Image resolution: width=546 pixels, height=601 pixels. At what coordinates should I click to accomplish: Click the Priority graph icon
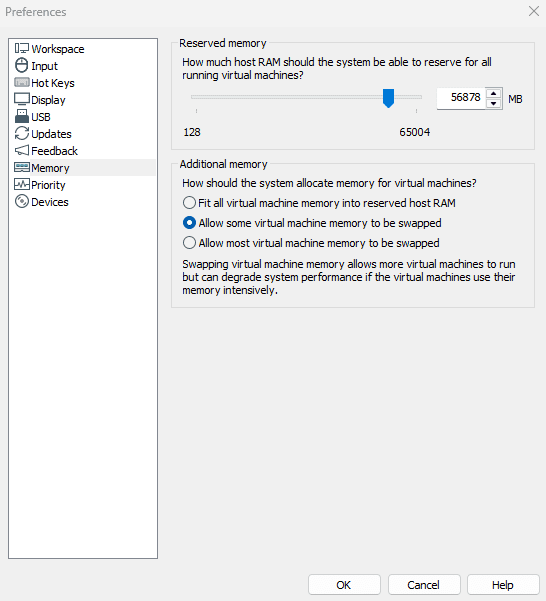point(22,184)
